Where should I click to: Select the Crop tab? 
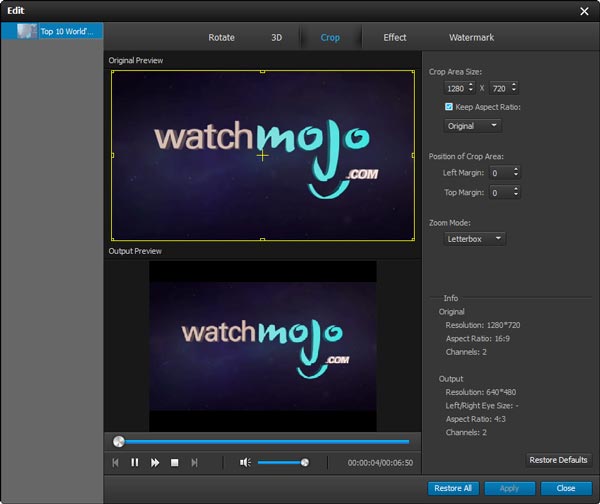click(330, 38)
